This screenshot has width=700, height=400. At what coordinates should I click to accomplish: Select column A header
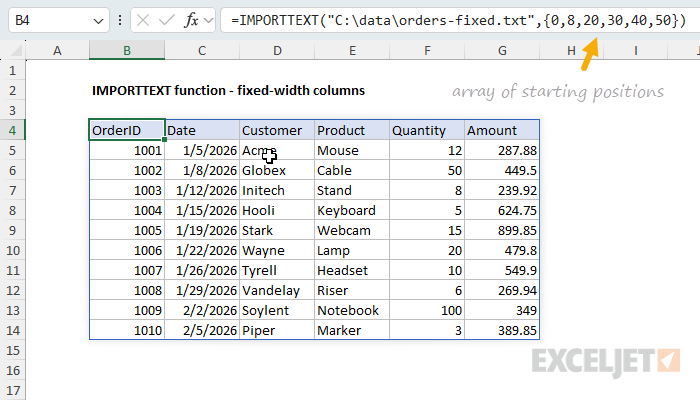click(57, 51)
